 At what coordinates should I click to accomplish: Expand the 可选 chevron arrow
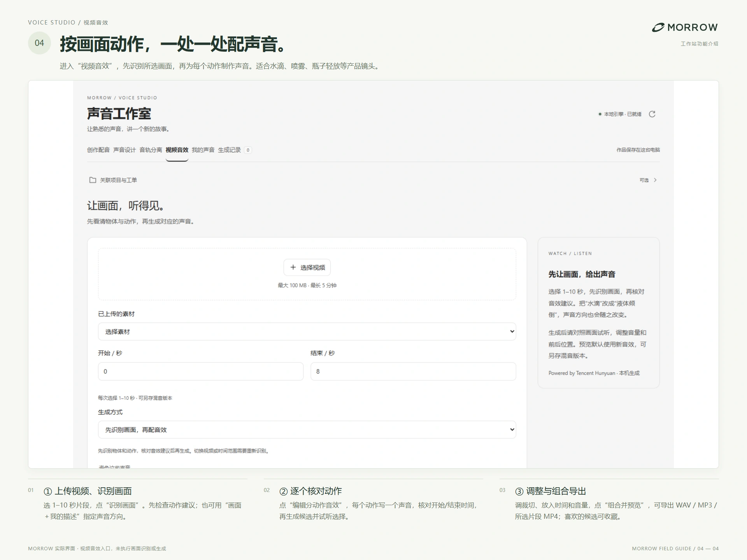point(655,180)
